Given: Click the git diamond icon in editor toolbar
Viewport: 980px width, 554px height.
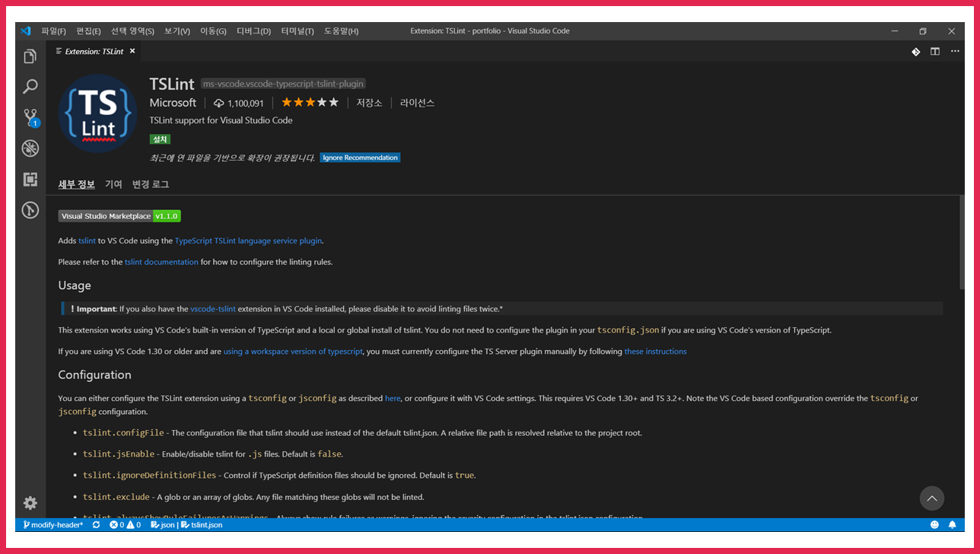Looking at the screenshot, I should pos(916,52).
